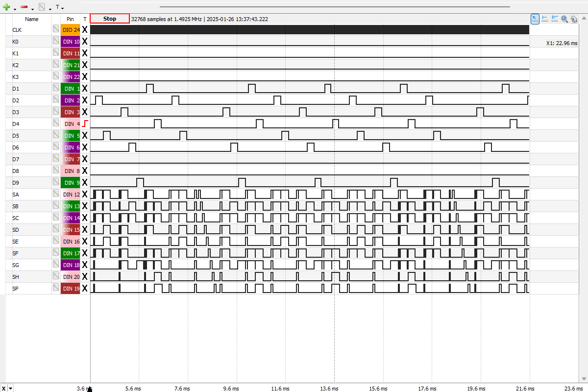This screenshot has height=392, width=588.
Task: Select the K3 signal name
Action: click(x=16, y=77)
